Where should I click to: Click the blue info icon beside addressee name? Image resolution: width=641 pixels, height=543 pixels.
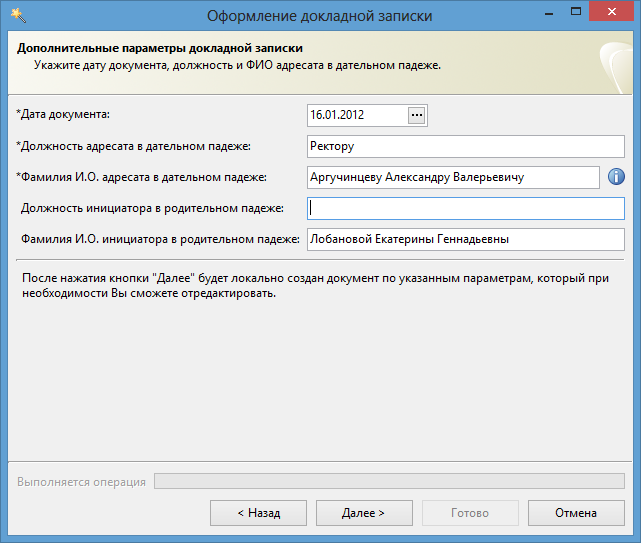tap(616, 177)
